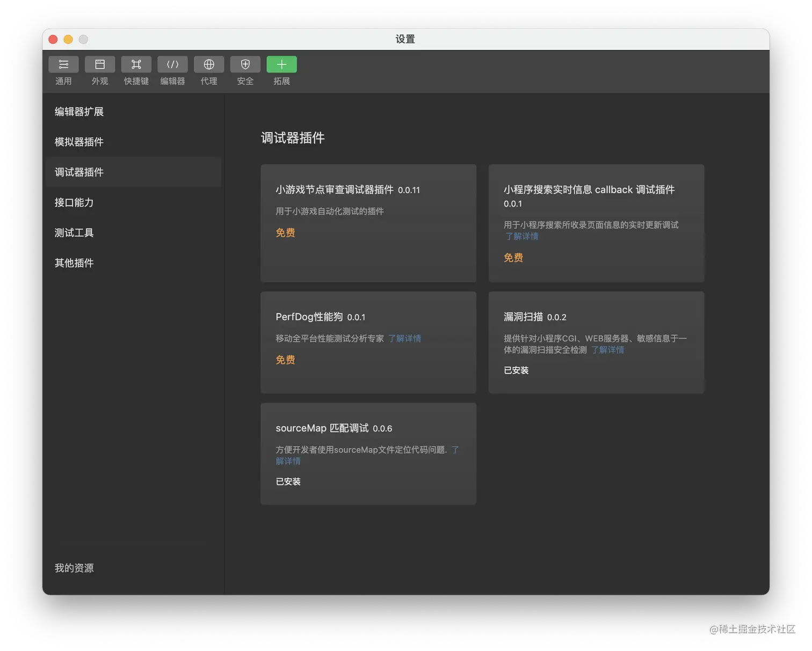Open the 代理 proxy settings icon
812x651 pixels.
[x=209, y=64]
